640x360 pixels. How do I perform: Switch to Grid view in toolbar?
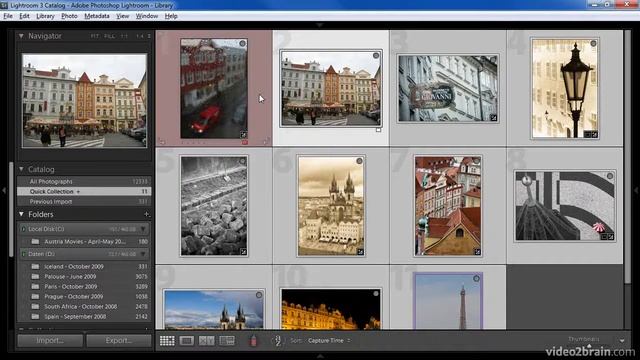pyautogui.click(x=167, y=340)
